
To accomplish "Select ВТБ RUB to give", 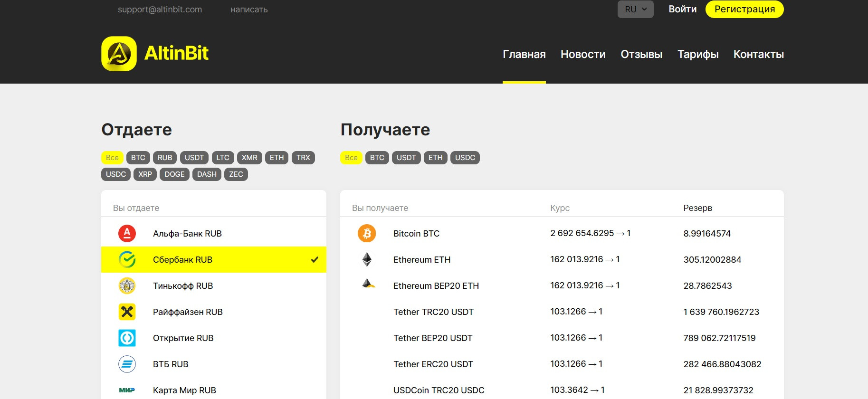I will 214,364.
